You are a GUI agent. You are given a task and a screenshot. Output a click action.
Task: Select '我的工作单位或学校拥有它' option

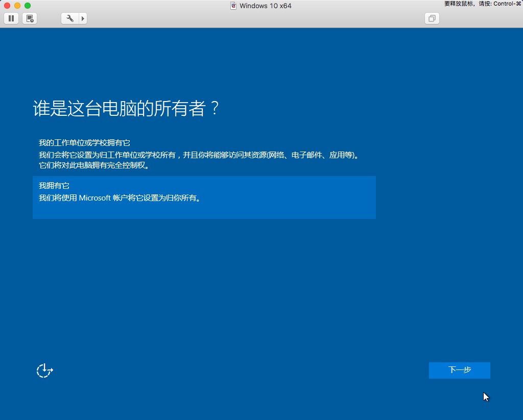pos(204,154)
